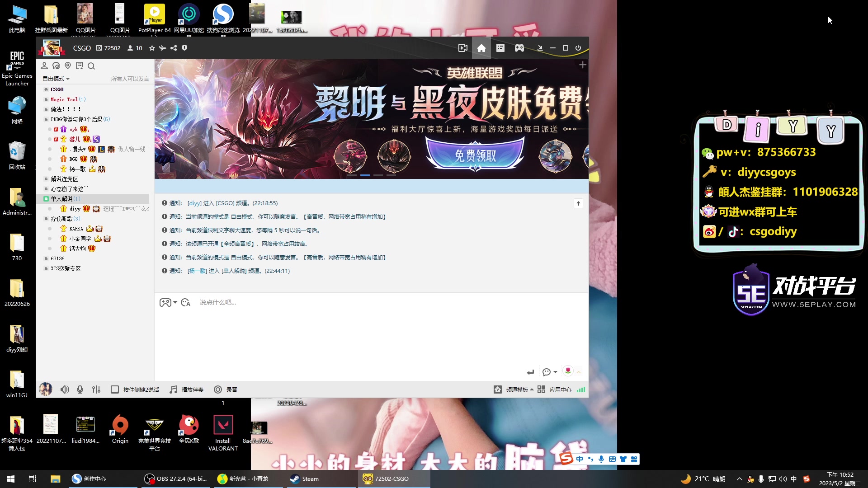Viewport: 868px width, 488px height.
Task: Select user cyk in the channel list
Action: click(x=73, y=129)
